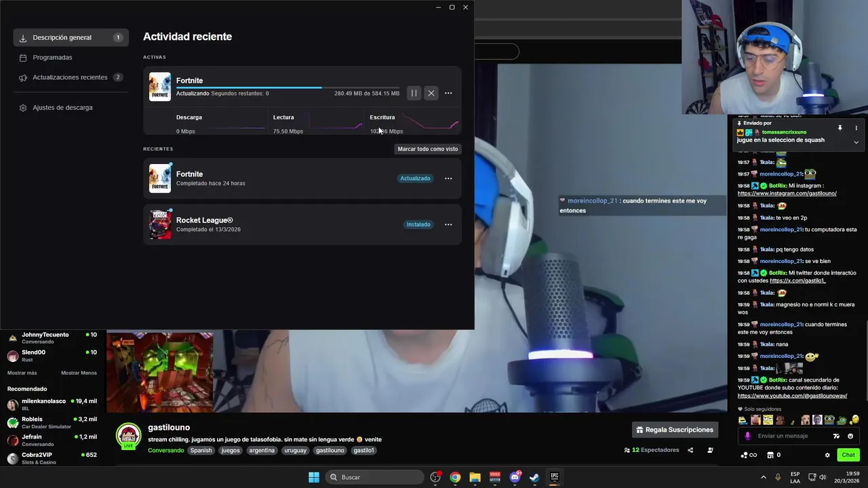Image resolution: width=868 pixels, height=488 pixels.
Task: Open the instagram.com/gastilouno chat link
Action: (787, 193)
